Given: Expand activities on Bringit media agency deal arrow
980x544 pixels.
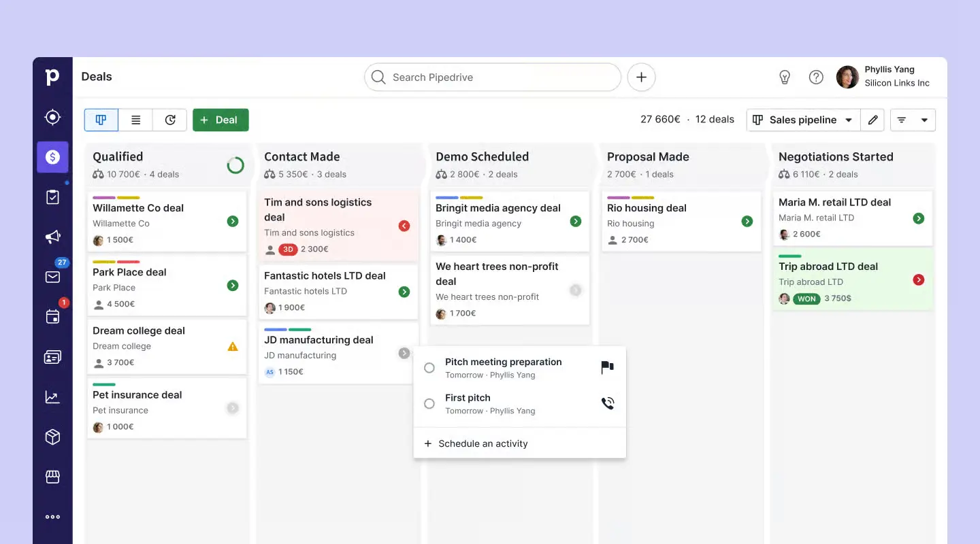Looking at the screenshot, I should coord(576,221).
